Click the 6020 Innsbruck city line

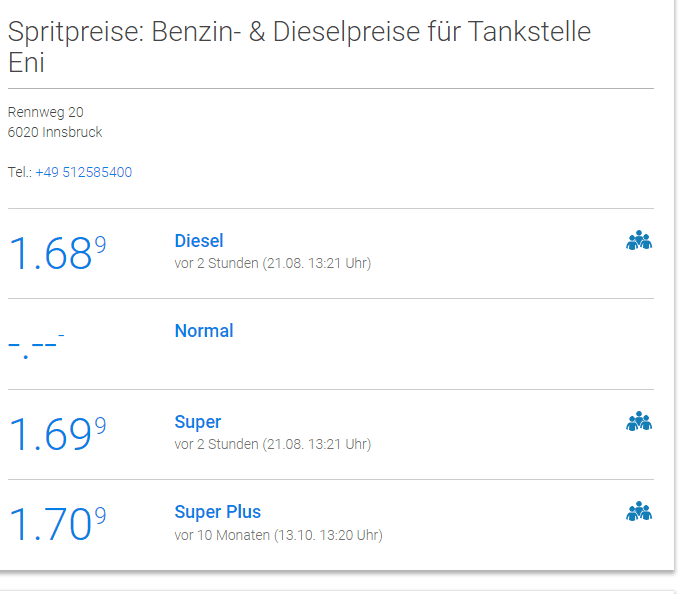[55, 132]
